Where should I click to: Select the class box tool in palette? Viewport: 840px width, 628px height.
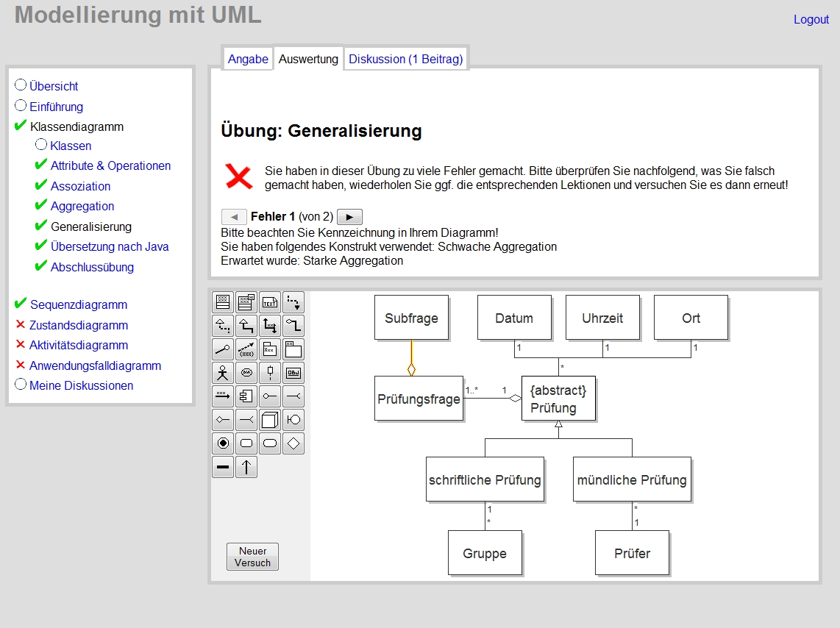[x=223, y=302]
